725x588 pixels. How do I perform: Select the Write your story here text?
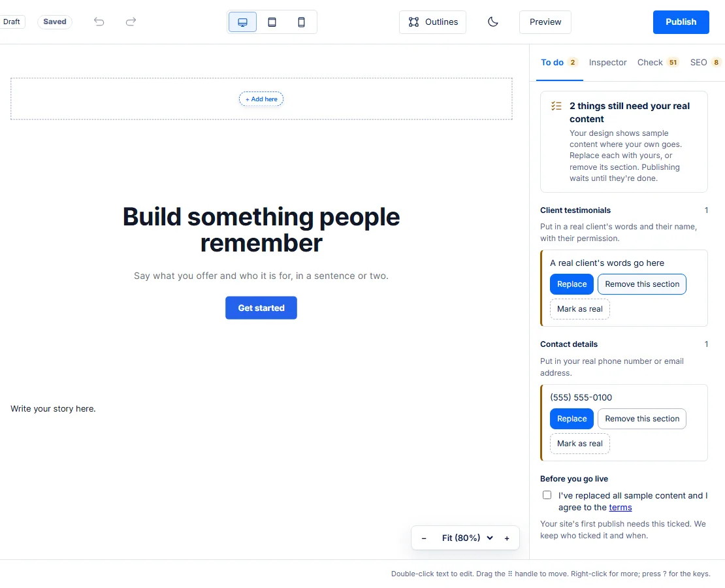[53, 408]
